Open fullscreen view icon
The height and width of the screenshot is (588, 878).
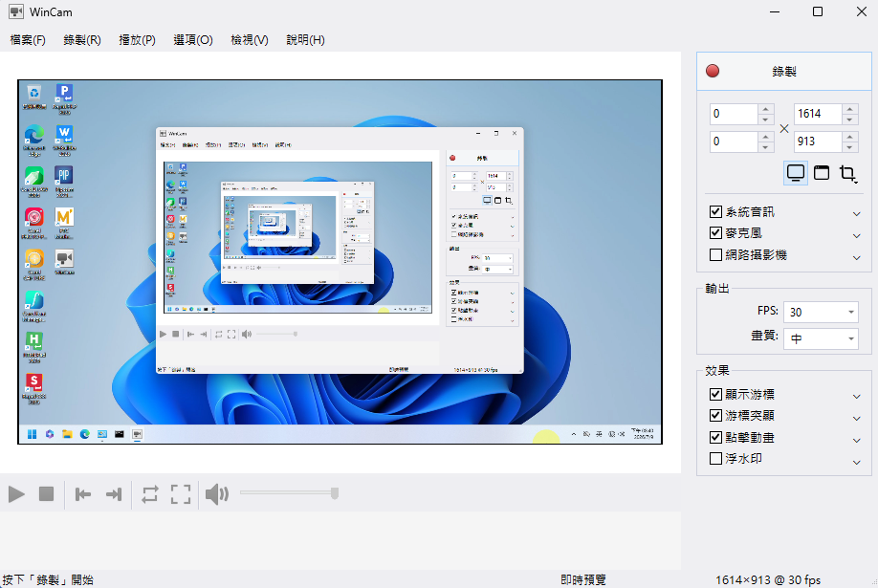(x=181, y=494)
